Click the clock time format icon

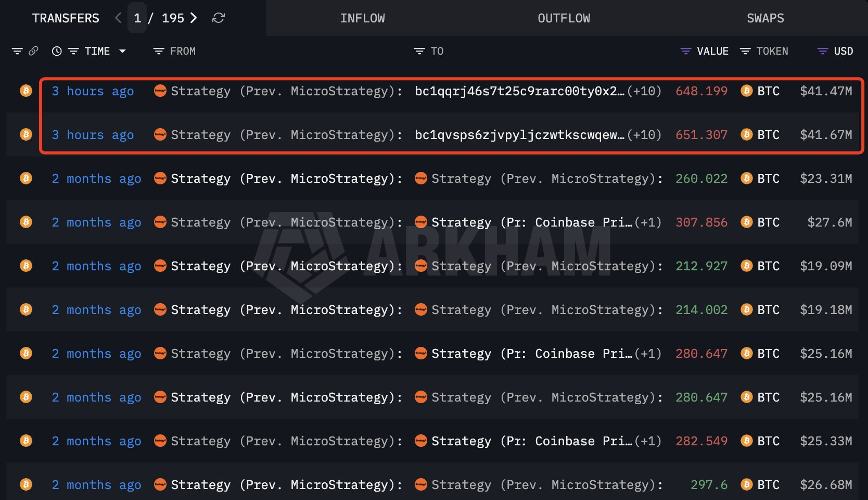pyautogui.click(x=57, y=51)
